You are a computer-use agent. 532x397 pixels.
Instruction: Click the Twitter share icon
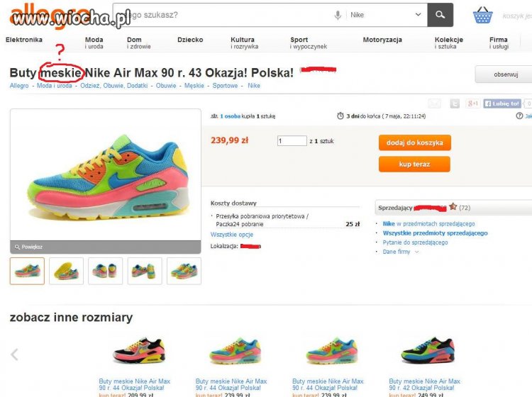click(455, 104)
